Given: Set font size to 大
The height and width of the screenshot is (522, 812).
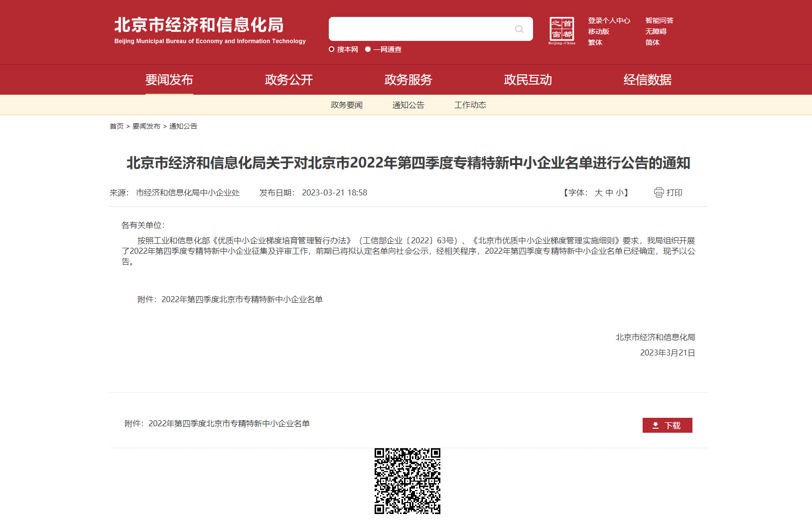Looking at the screenshot, I should point(598,193).
